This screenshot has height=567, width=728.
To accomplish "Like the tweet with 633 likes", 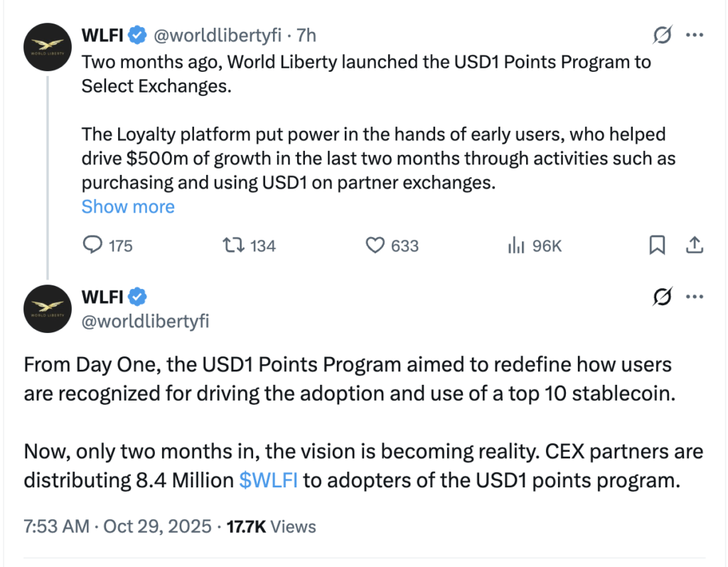I will point(375,245).
